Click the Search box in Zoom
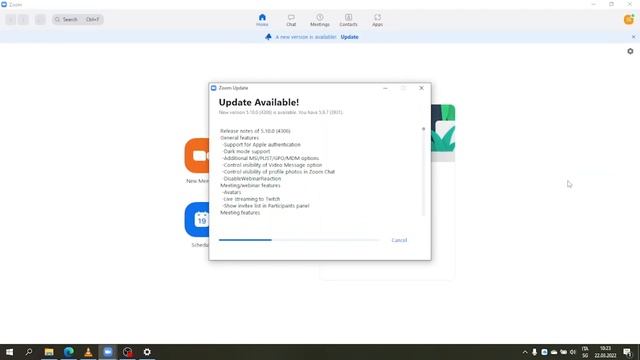Image resolution: width=640 pixels, height=360 pixels. pyautogui.click(x=78, y=19)
